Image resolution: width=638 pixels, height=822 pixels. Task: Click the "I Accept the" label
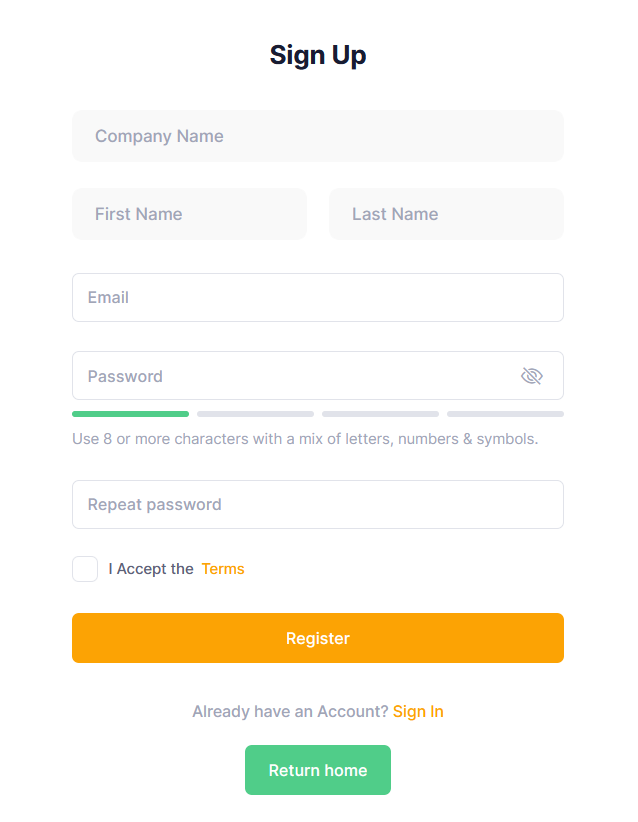pos(151,569)
